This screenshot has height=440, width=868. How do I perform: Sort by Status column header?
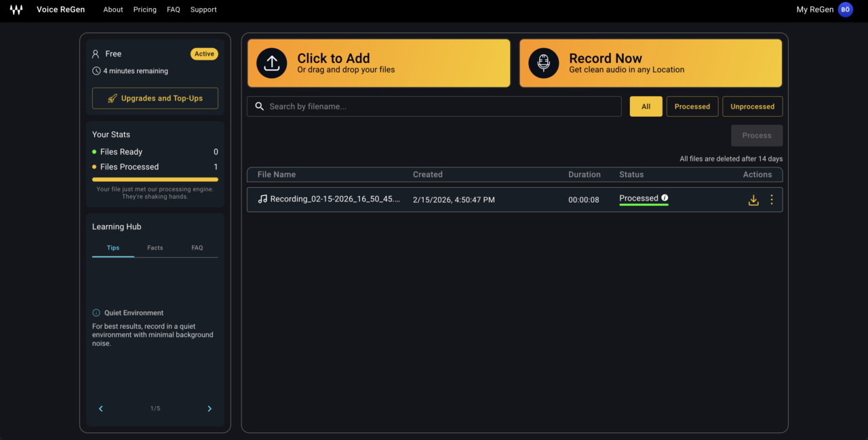point(631,174)
